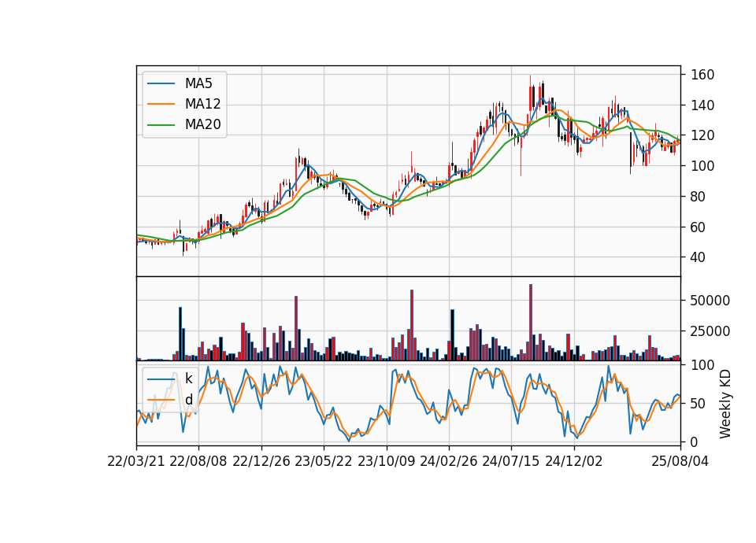The height and width of the screenshot is (543, 756).
Task: Click the 22/03/21 date tick label
Action: pos(136,461)
